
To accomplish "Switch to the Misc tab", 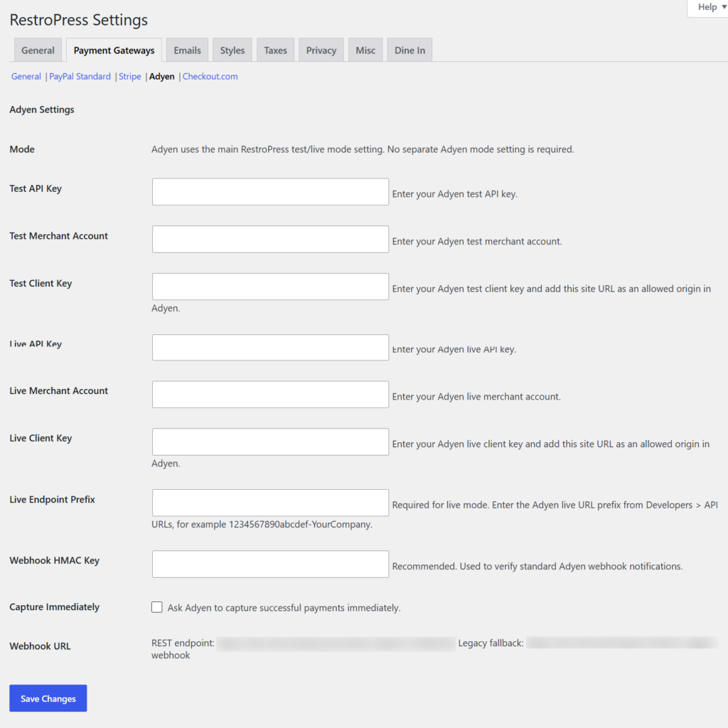I will coord(365,50).
